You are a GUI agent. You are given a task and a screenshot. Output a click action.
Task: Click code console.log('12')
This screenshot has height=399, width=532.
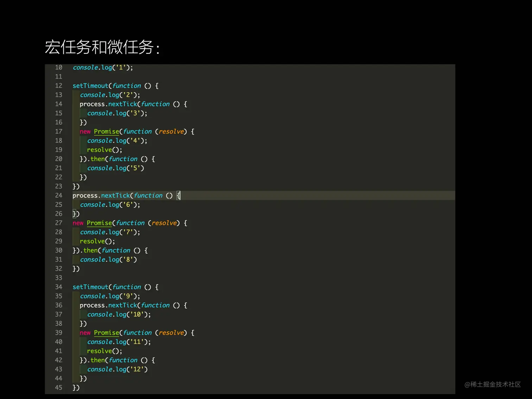coord(117,369)
